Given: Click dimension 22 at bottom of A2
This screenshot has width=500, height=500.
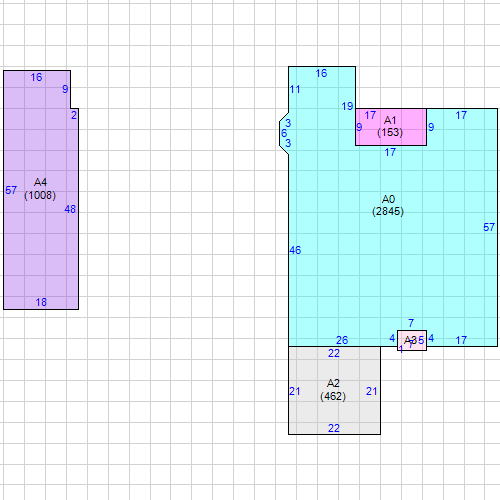Looking at the screenshot, I should [x=334, y=428].
